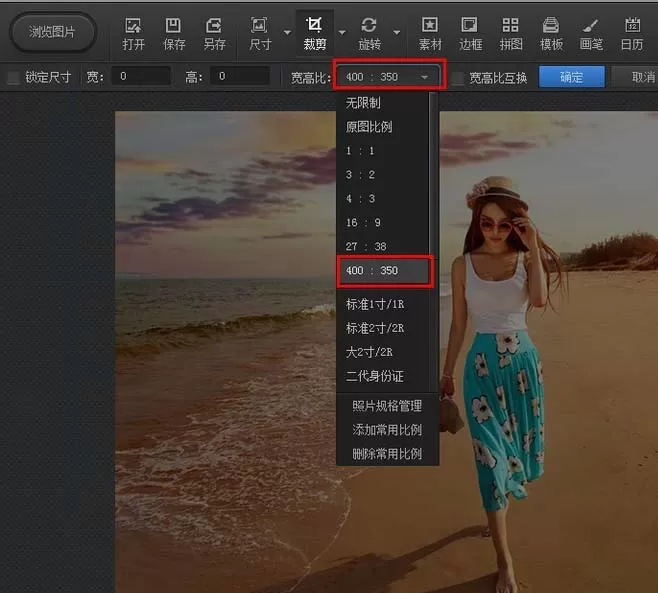Click the 宽 width input field
658x593 pixels.
[x=141, y=76]
